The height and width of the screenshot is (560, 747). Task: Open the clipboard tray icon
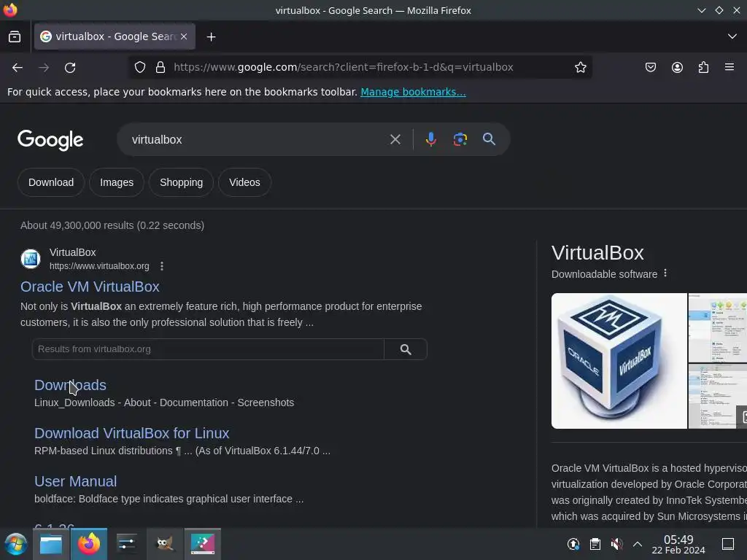coord(595,544)
